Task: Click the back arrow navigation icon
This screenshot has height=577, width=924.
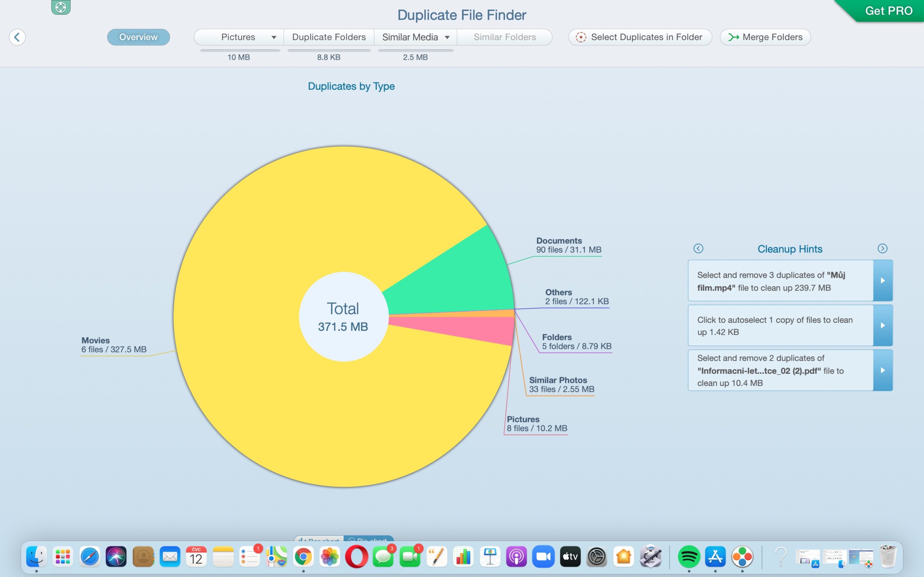Action: point(17,37)
